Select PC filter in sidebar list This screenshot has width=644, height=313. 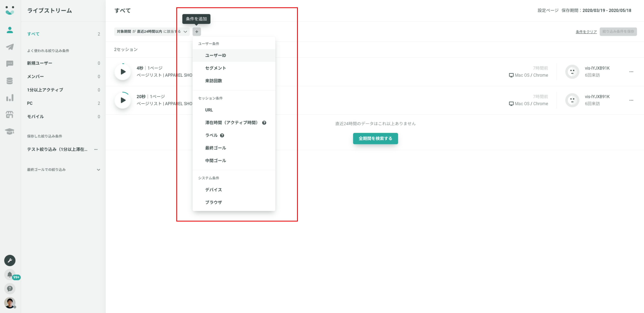point(30,103)
